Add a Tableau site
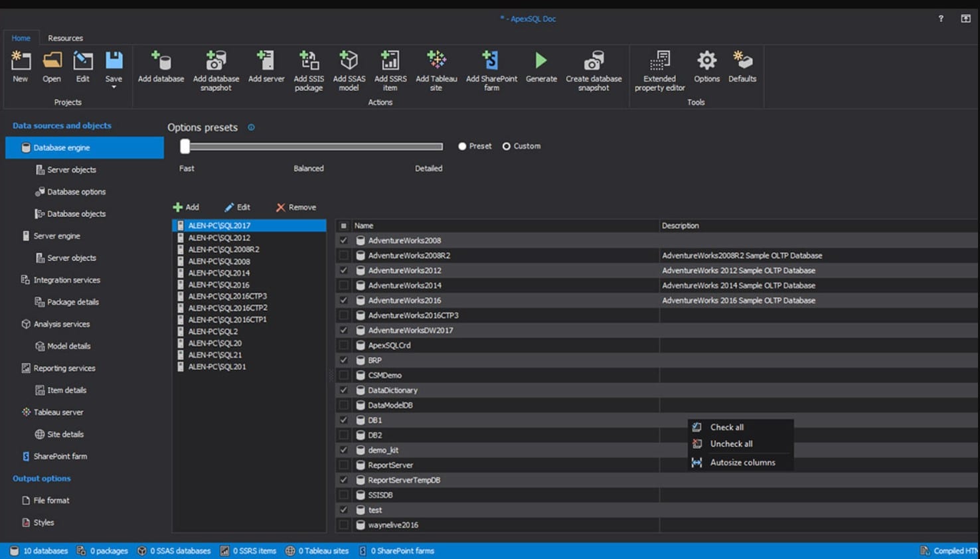The height and width of the screenshot is (559, 980). coord(436,70)
